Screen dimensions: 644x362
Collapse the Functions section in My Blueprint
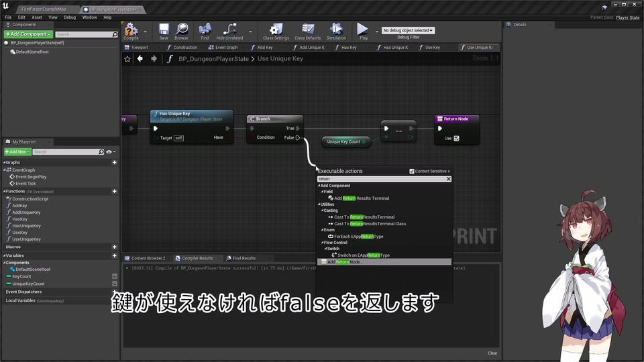coord(5,191)
